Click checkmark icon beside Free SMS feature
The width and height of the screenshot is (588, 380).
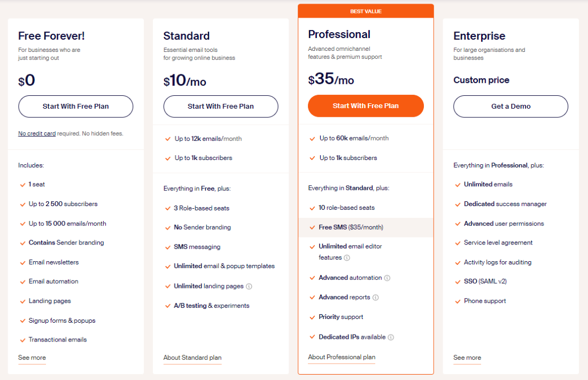click(312, 227)
